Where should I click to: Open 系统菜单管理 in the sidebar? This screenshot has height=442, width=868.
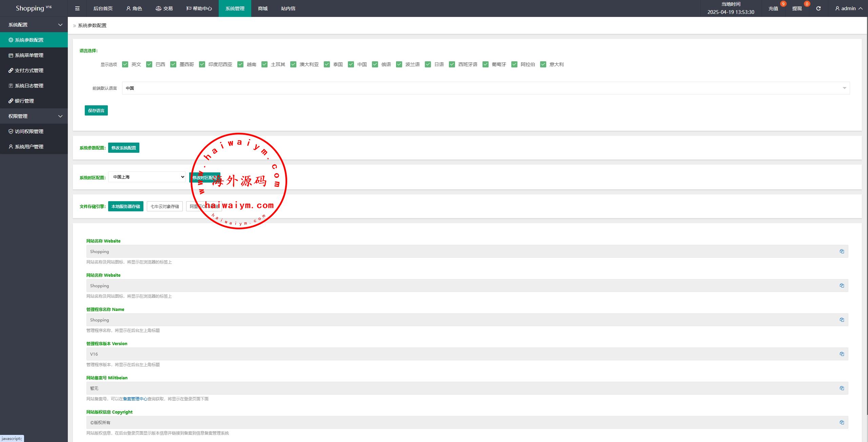pos(29,55)
